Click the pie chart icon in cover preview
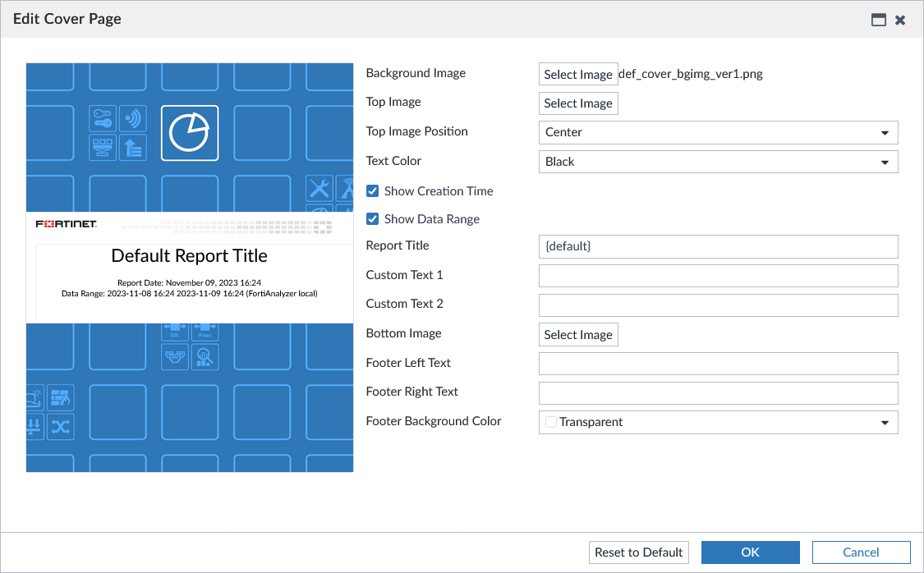 (190, 133)
